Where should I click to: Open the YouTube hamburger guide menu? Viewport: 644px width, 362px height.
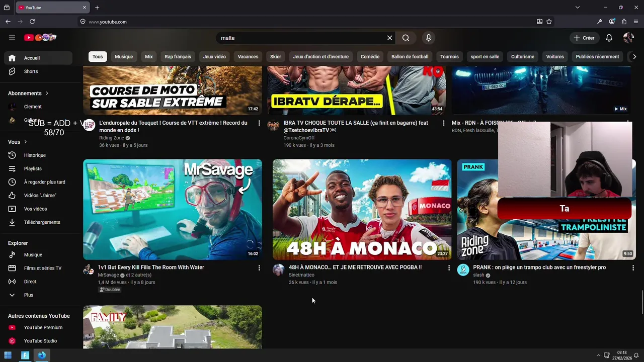[12, 38]
